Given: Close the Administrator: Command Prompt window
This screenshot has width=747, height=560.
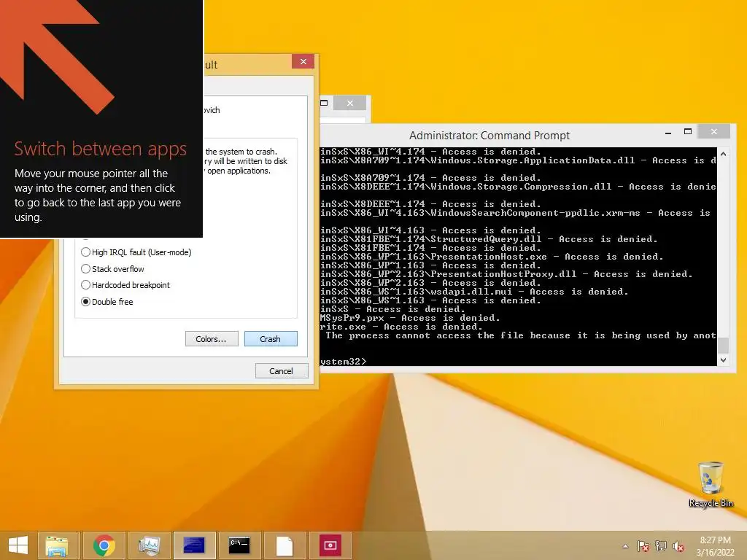Looking at the screenshot, I should coord(713,131).
